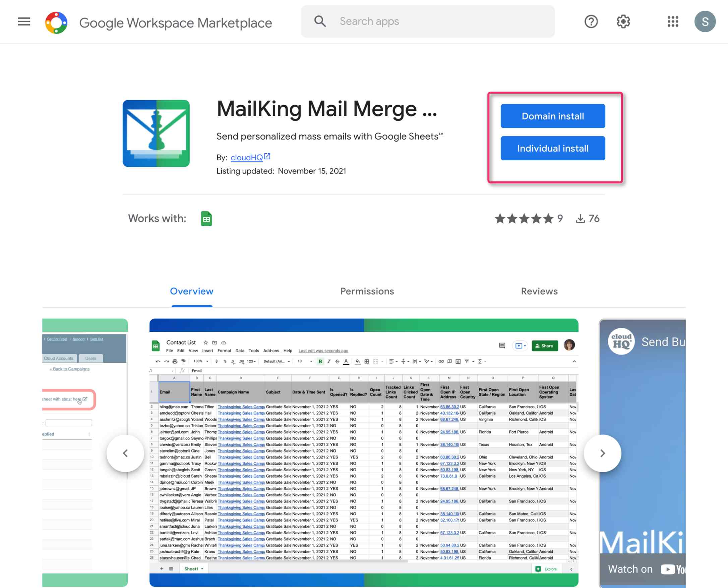Click the Cloud Accounts tab in left screenshot
The width and height of the screenshot is (728, 588).
click(x=59, y=358)
